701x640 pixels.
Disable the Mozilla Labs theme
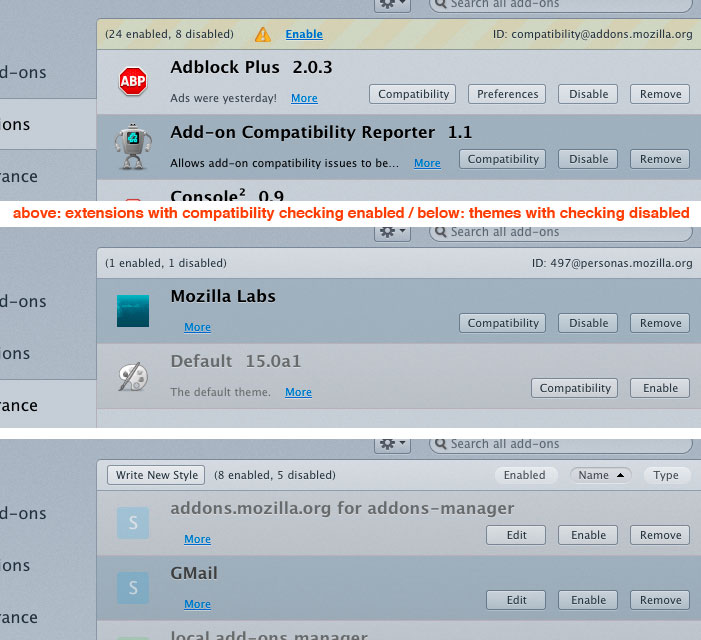(x=588, y=323)
